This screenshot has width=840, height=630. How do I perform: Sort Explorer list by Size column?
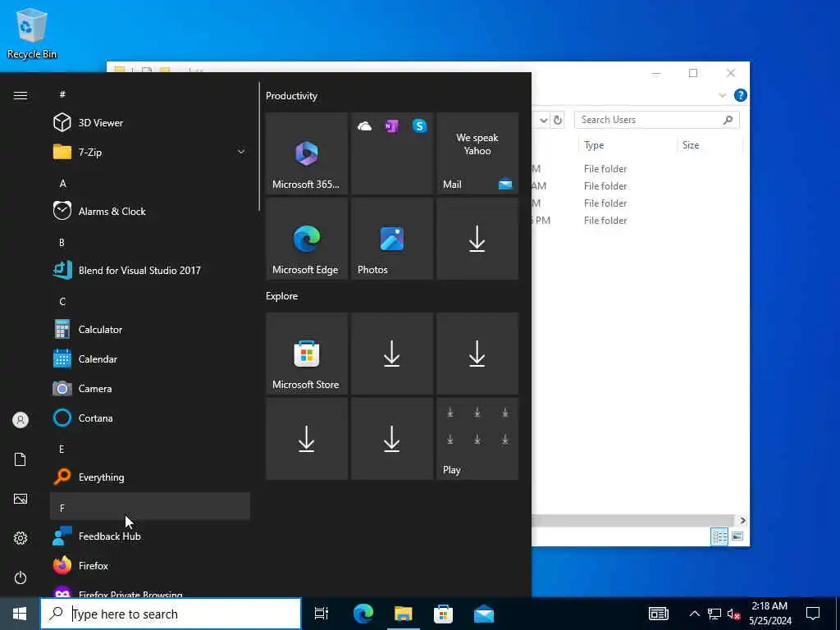point(709,145)
